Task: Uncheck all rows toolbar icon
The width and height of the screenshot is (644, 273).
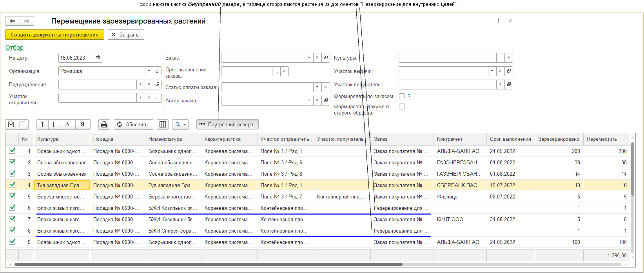Action: [22, 124]
